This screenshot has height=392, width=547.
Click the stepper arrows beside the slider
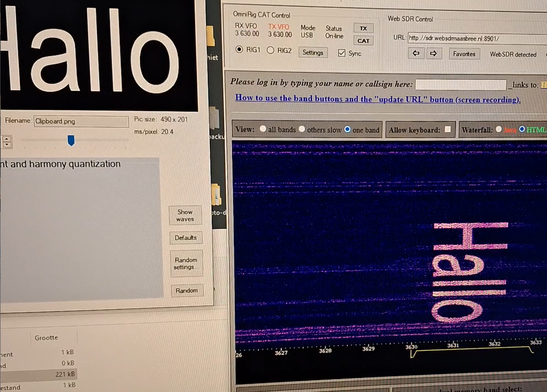(6, 141)
